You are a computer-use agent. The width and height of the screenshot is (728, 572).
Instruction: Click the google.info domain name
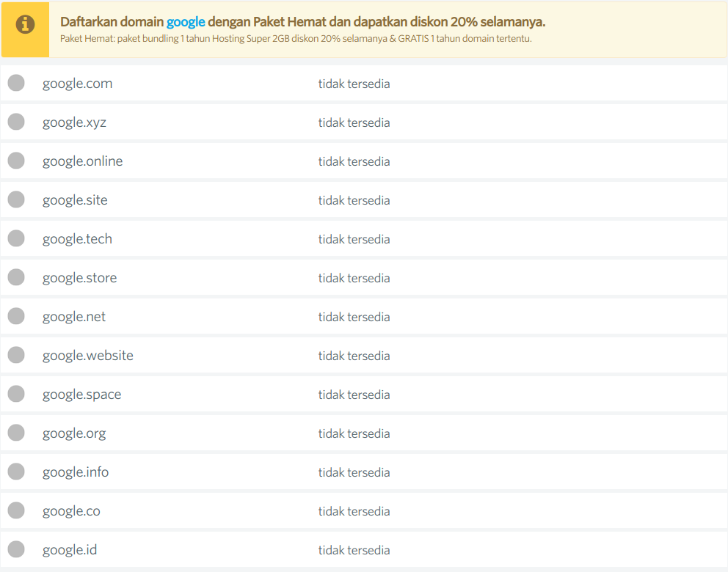click(x=76, y=472)
